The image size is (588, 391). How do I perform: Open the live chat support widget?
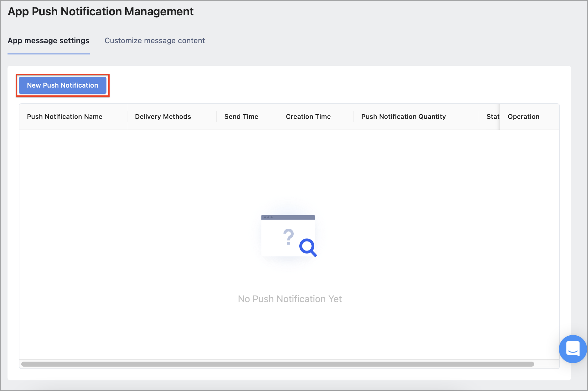click(573, 349)
